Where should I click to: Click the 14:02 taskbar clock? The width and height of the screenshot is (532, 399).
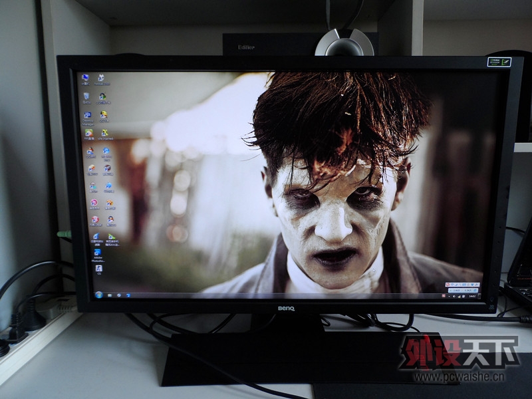[472, 296]
